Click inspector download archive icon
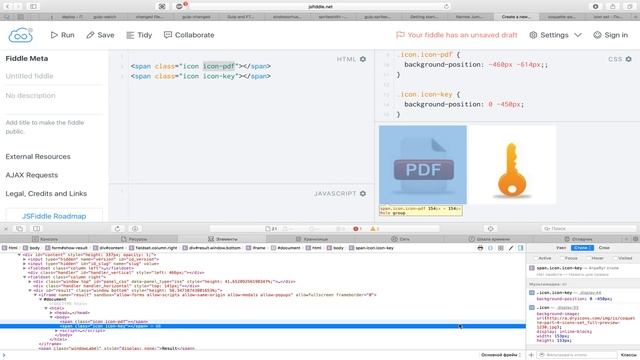 135,229
